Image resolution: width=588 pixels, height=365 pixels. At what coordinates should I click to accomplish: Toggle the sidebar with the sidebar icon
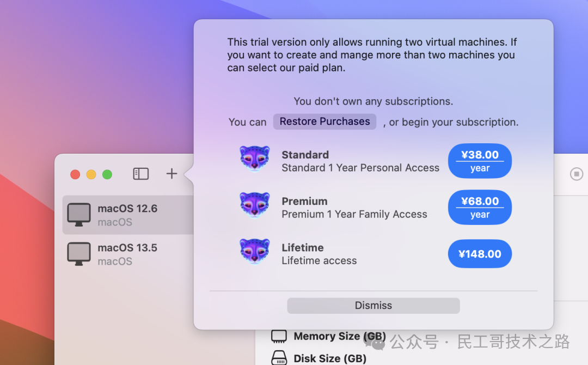141,174
